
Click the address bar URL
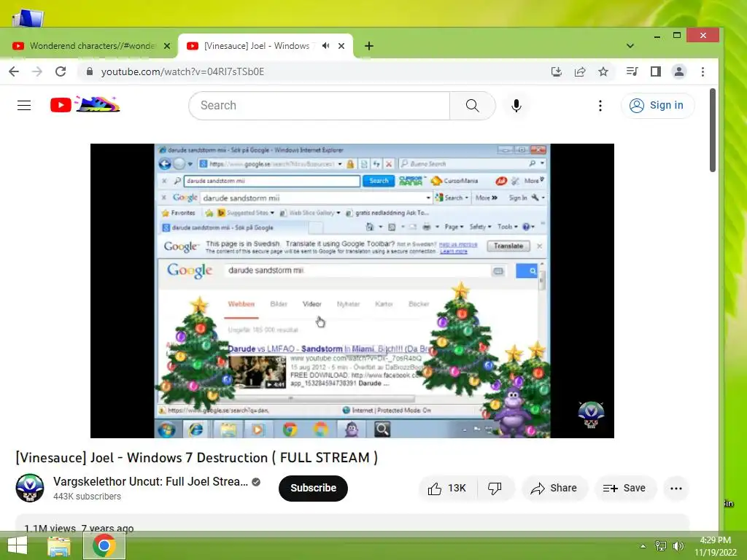tap(182, 72)
